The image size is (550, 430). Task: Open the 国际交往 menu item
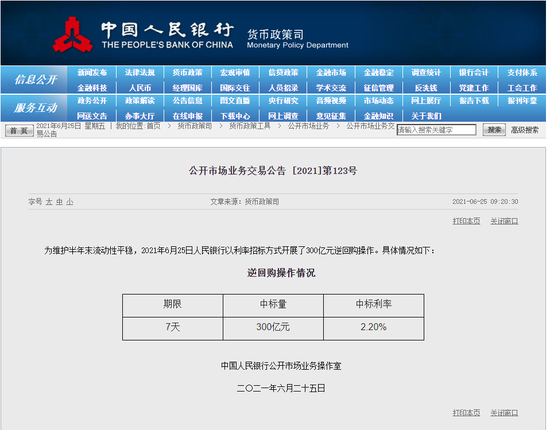235,88
